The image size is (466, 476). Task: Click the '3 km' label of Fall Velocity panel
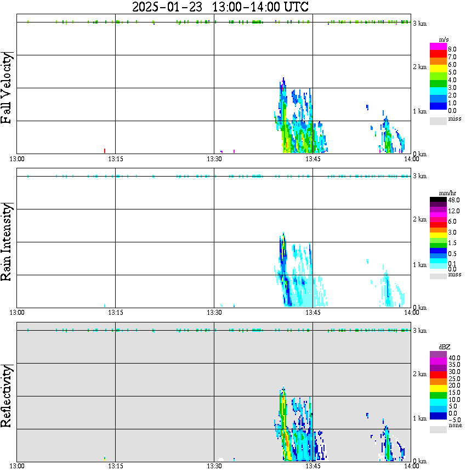[419, 24]
